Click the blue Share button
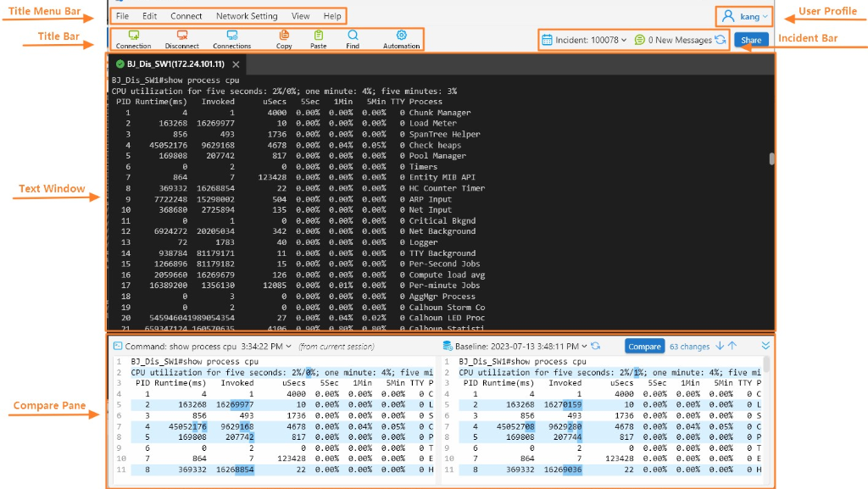The width and height of the screenshot is (868, 489). pyautogui.click(x=751, y=40)
